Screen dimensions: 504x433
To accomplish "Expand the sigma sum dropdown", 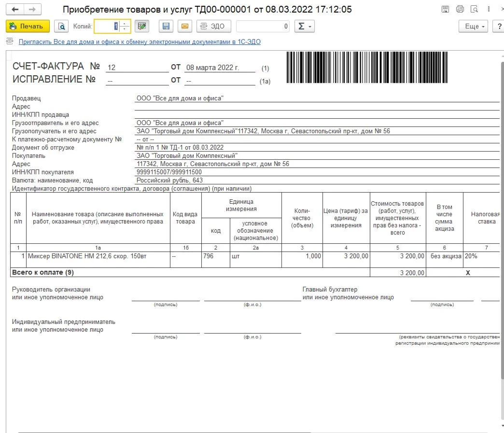I will pyautogui.click(x=305, y=26).
